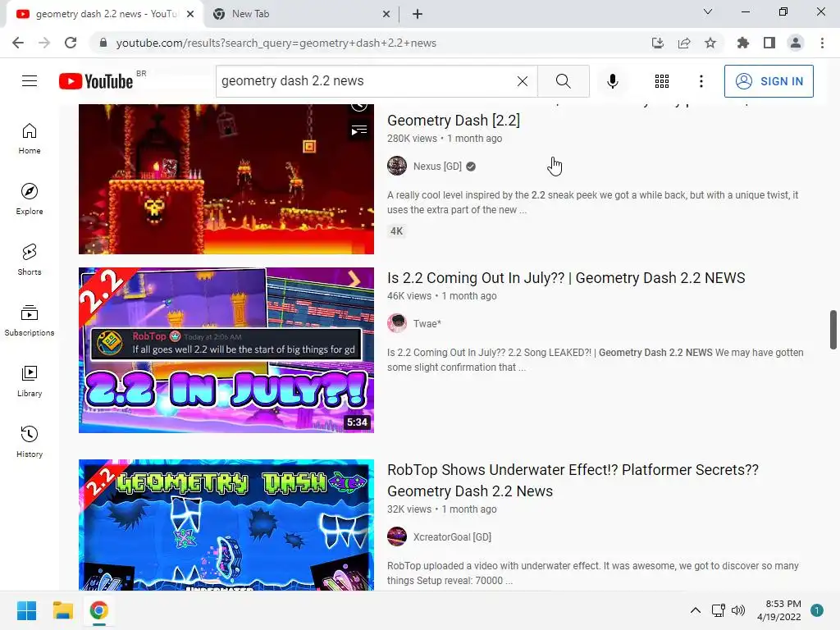Bookmark this page with the star icon
Image resolution: width=840 pixels, height=630 pixels.
tap(710, 43)
